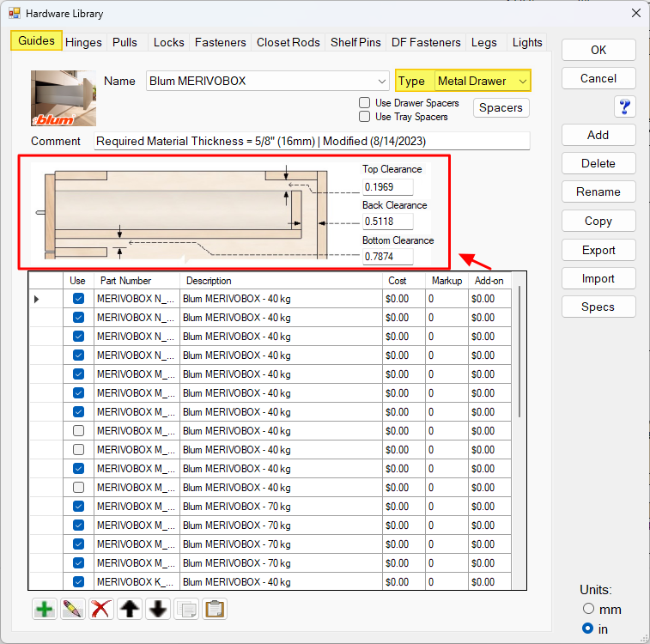The image size is (650, 644).
Task: Enable the Use Drawer Spacers checkbox
Action: (365, 103)
